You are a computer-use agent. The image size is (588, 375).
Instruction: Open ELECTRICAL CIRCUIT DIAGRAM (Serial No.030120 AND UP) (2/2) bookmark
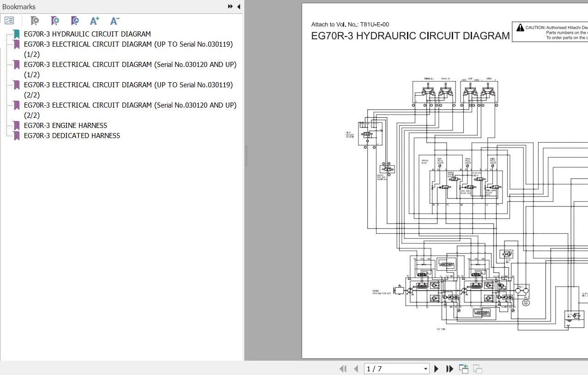click(x=130, y=110)
